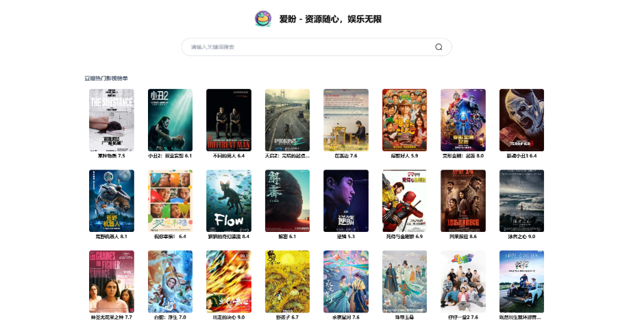Click the title text 断魂小丑3 6.4
This screenshot has height=327, width=644.
tap(521, 156)
